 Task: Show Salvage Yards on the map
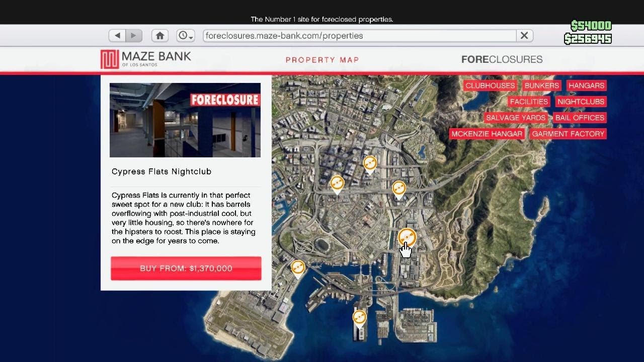click(516, 118)
